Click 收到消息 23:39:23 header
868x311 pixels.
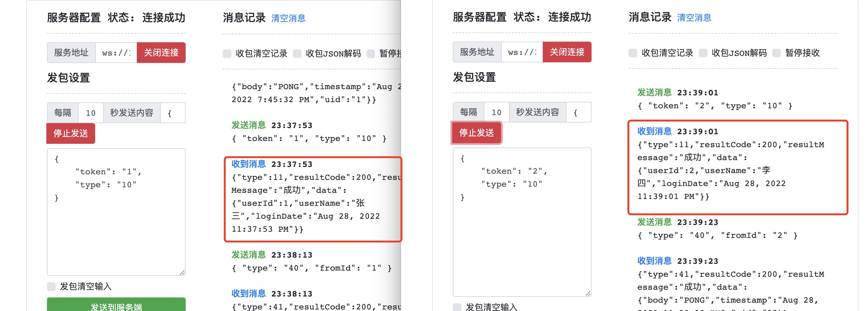[678, 261]
